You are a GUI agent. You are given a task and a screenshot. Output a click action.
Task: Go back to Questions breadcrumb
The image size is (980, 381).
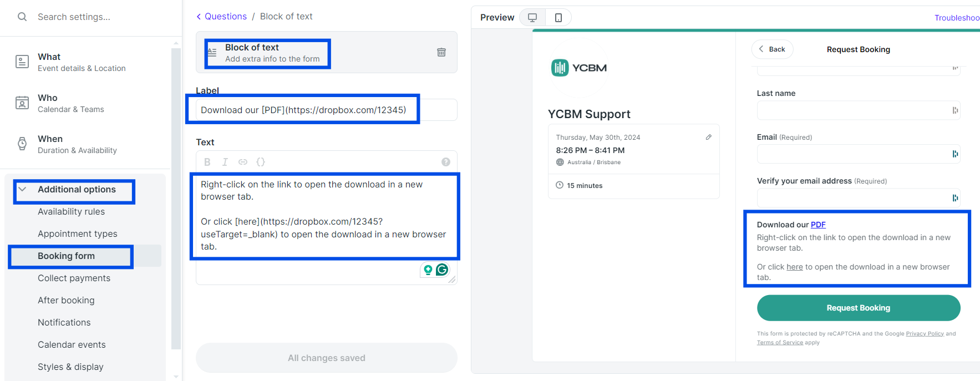tap(221, 17)
